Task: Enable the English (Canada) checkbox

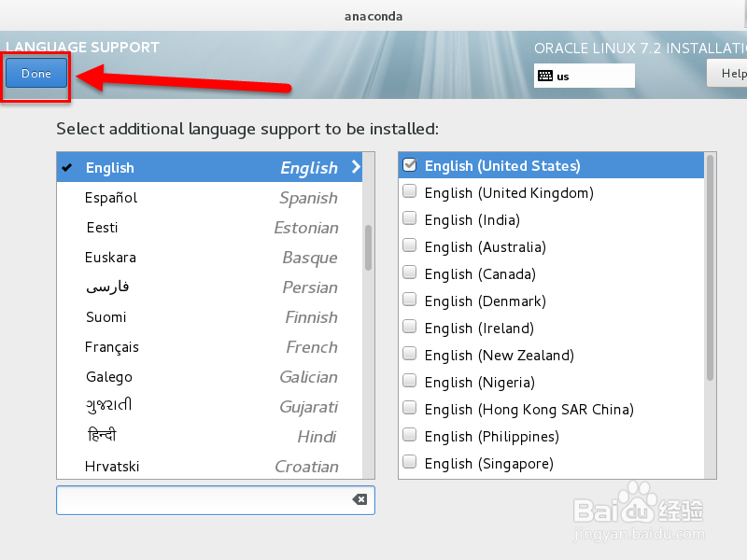Action: tap(409, 273)
